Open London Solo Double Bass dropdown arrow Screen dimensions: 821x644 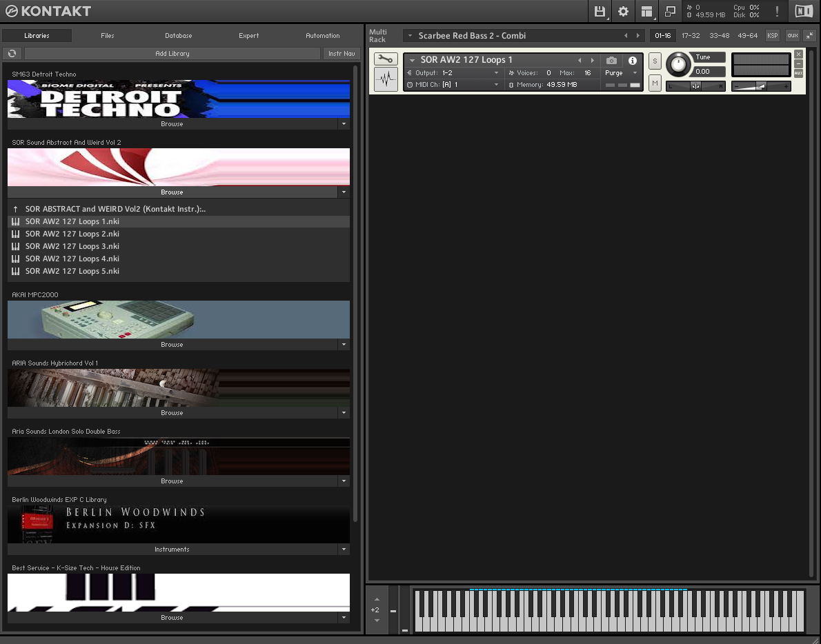[x=344, y=481]
